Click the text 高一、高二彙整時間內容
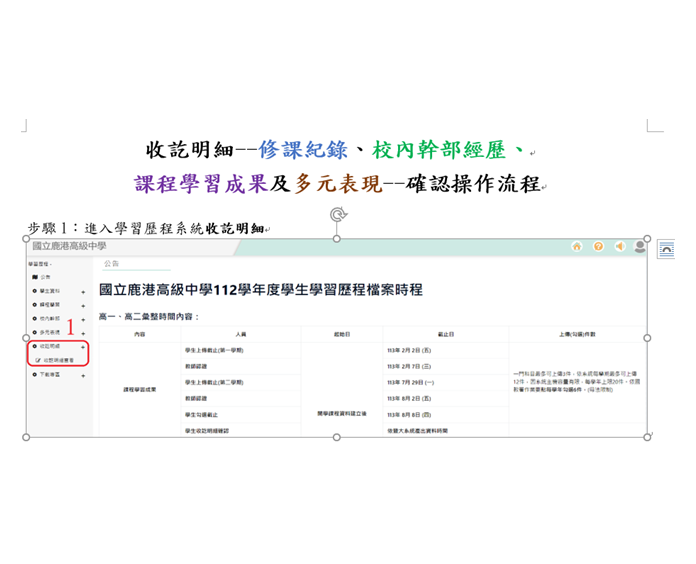This screenshot has width=696, height=564. tap(149, 316)
